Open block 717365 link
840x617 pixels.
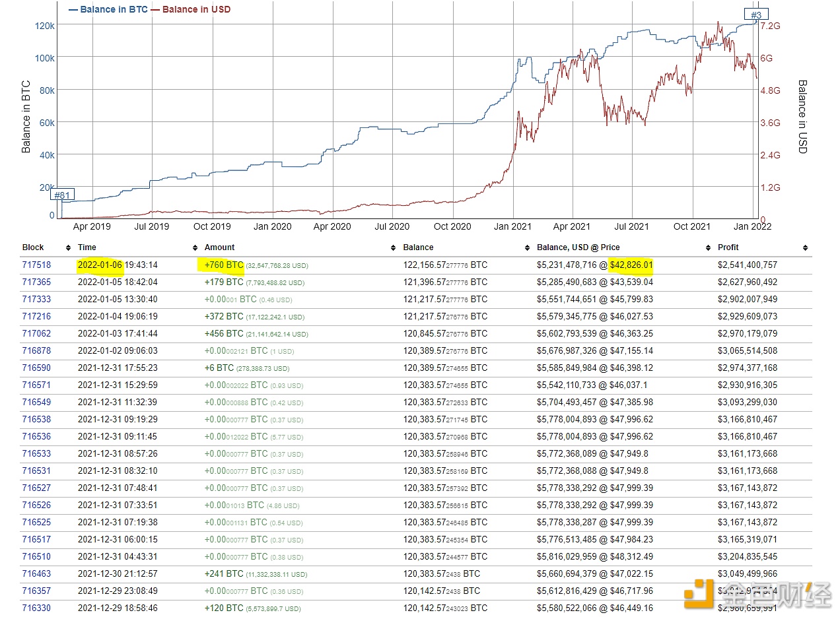pos(36,282)
